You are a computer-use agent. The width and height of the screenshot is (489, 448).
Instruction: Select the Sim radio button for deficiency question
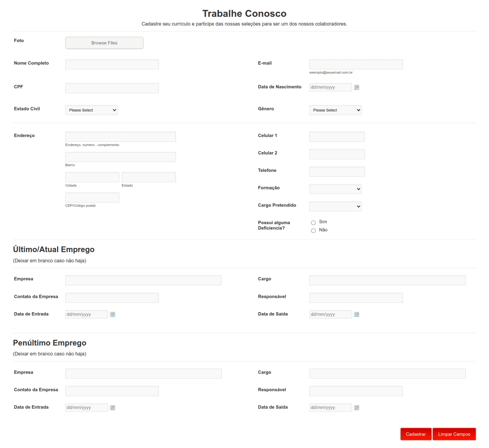click(x=313, y=222)
